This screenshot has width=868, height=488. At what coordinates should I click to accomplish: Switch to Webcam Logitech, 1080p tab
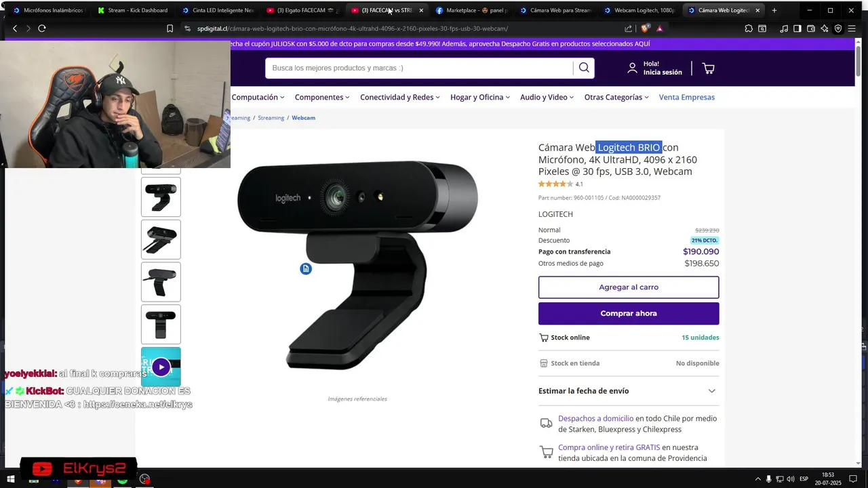pyautogui.click(x=639, y=10)
